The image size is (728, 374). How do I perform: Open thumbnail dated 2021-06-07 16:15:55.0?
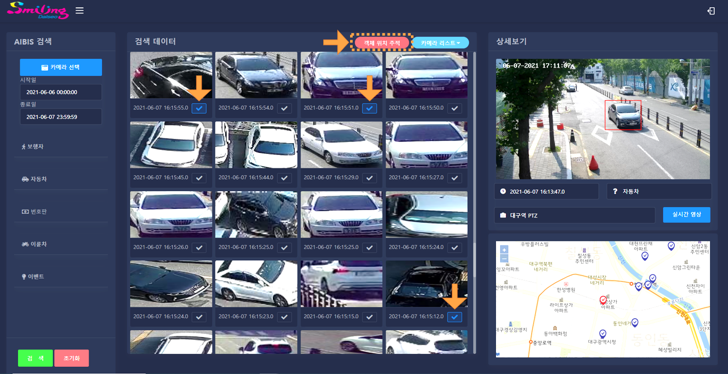(171, 75)
